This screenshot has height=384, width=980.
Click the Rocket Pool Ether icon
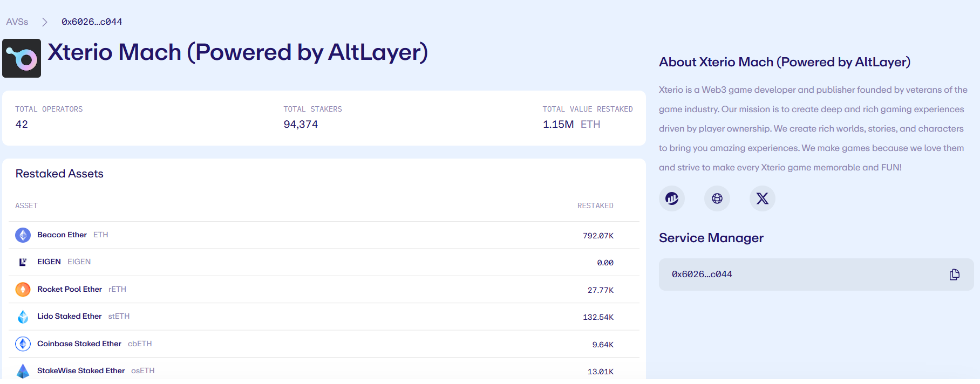click(x=23, y=290)
